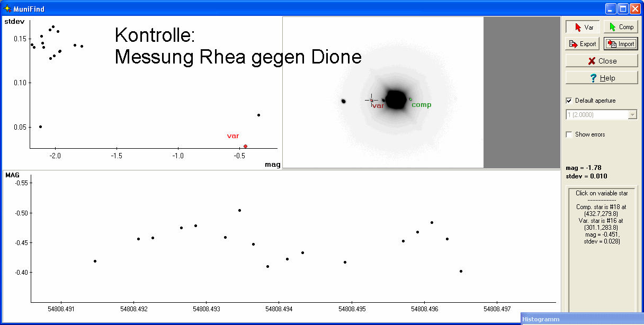Select the Comp star picker button
Viewport: 644px width, 325px height.
[x=620, y=27]
